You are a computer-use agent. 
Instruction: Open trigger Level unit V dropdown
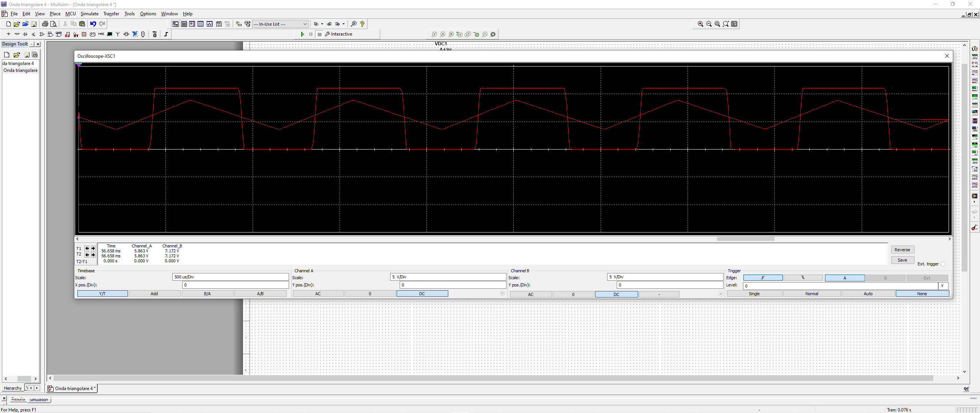point(942,286)
